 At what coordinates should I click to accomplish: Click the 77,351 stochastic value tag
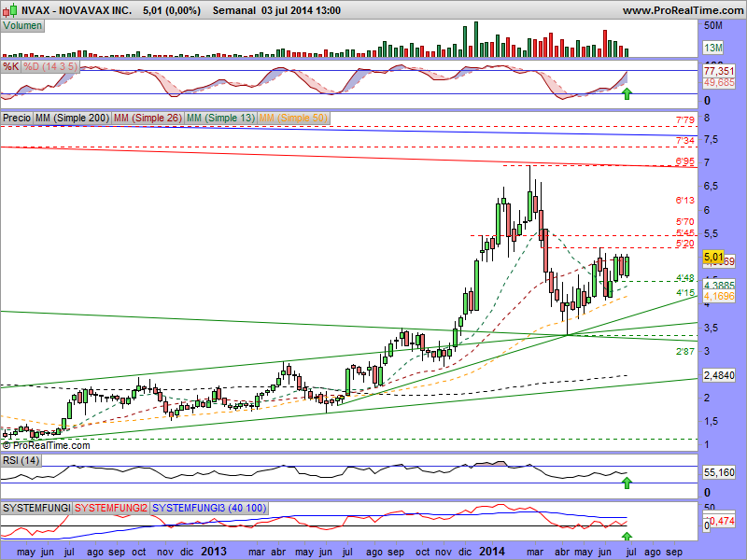pyautogui.click(x=719, y=71)
